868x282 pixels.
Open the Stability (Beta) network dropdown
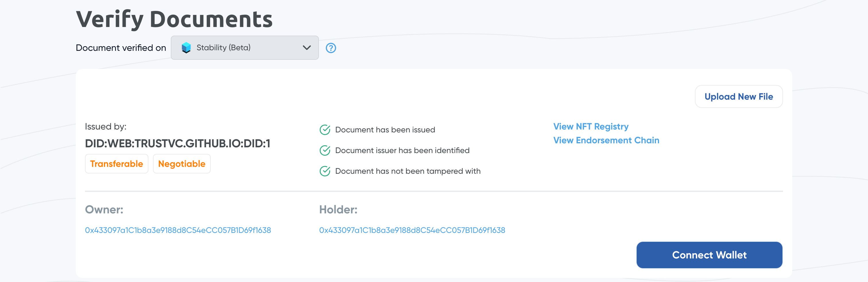[x=244, y=48]
